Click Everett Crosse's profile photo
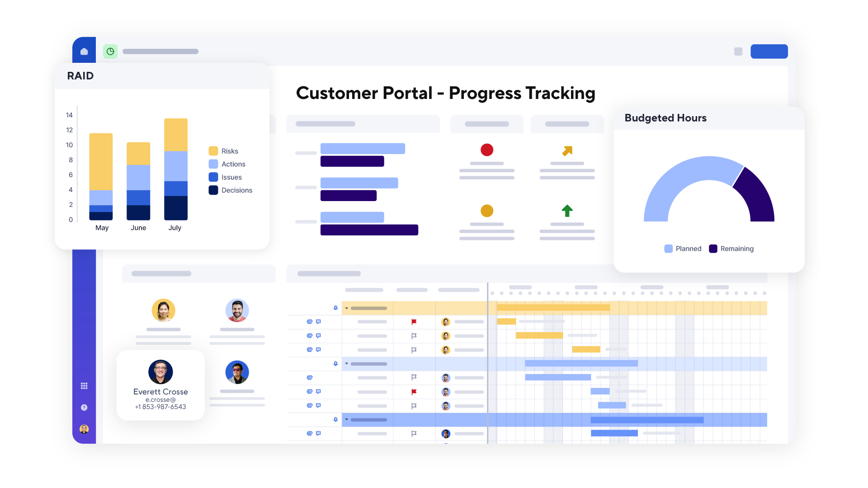This screenshot has width=868, height=488. pos(160,372)
